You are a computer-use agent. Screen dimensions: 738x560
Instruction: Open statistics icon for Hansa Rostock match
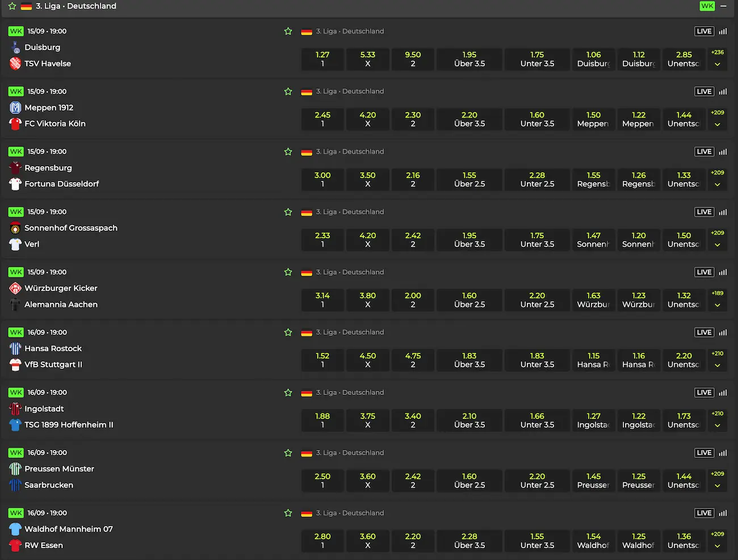click(x=723, y=332)
